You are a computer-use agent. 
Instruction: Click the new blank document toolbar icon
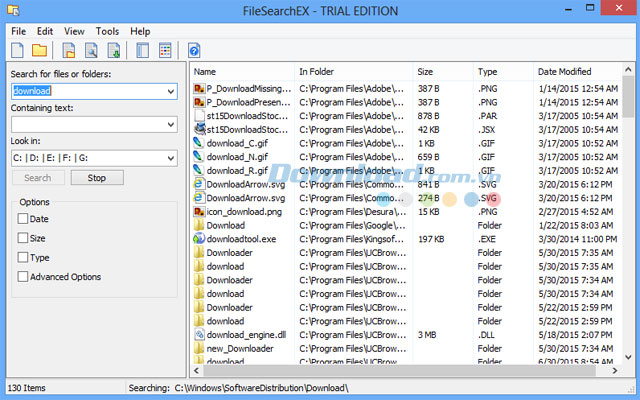click(17, 51)
